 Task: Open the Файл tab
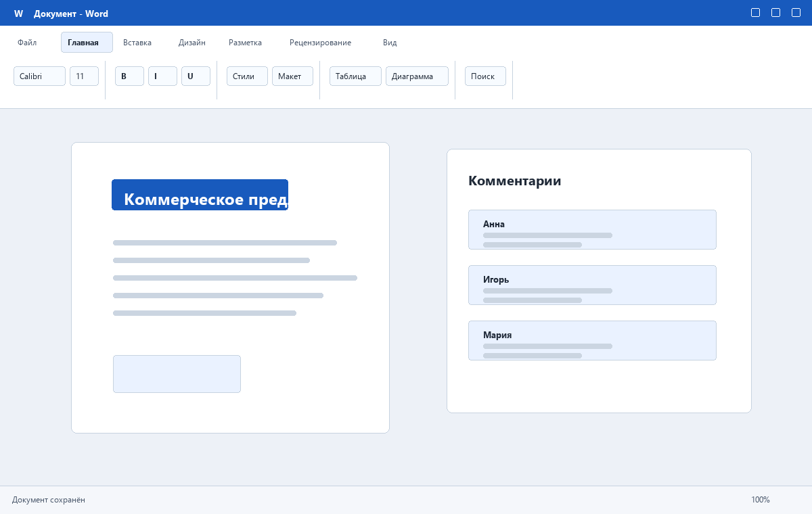[x=27, y=43]
